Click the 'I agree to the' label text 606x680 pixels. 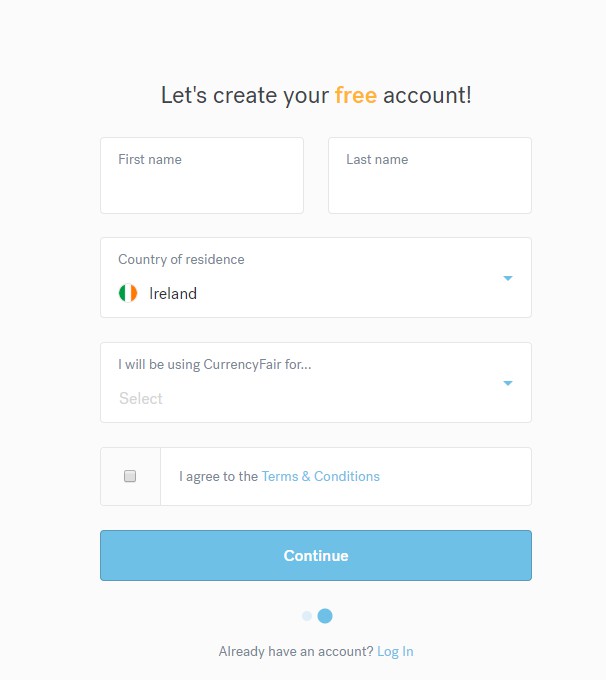[x=218, y=477]
